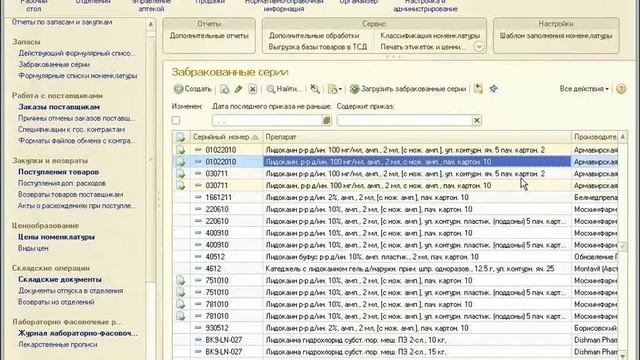The width and height of the screenshot is (640, 360).
Task: Open Классификация номенклатуры
Action: tap(430, 36)
